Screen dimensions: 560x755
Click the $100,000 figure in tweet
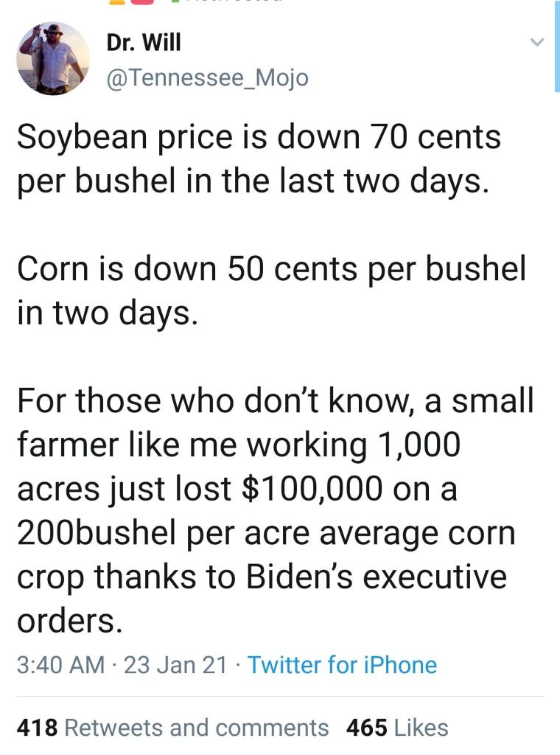coord(312,489)
